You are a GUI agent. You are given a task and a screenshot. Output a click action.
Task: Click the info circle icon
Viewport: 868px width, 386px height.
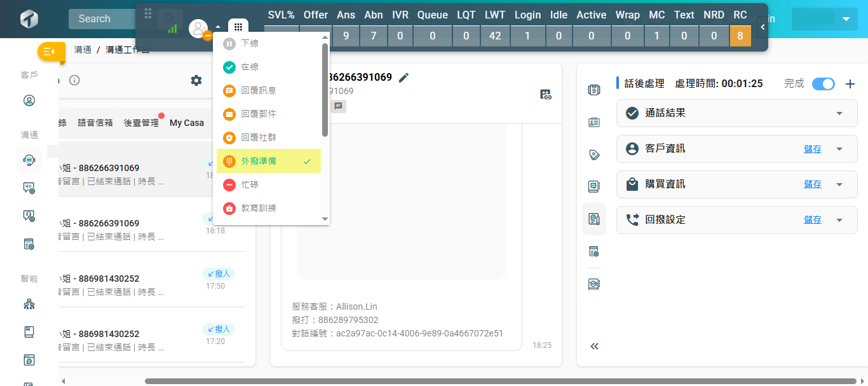(74, 80)
